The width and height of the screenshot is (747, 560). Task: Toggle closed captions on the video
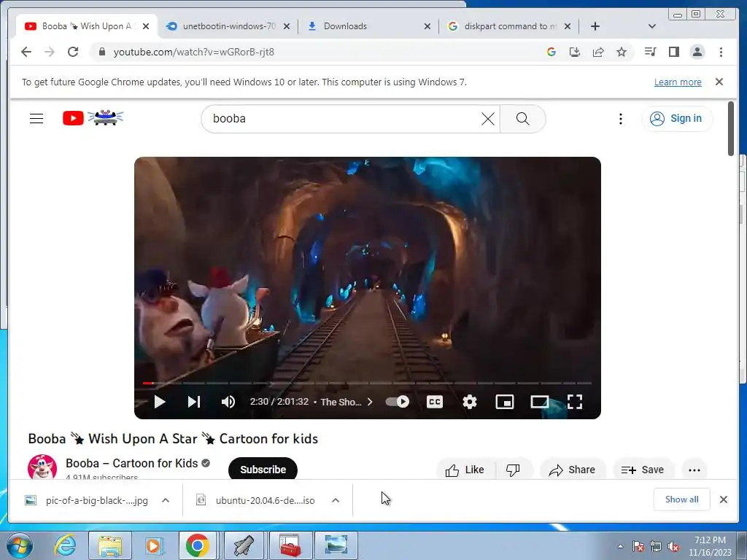tap(435, 402)
